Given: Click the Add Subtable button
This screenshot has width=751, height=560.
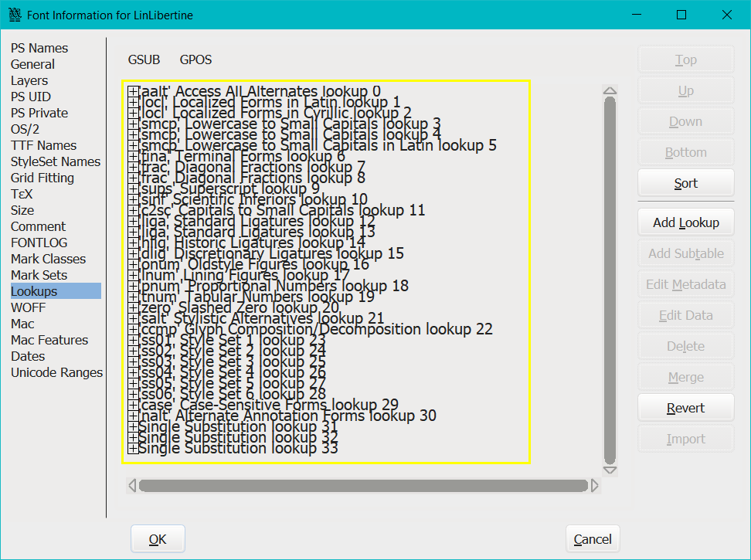Looking at the screenshot, I should (x=686, y=253).
